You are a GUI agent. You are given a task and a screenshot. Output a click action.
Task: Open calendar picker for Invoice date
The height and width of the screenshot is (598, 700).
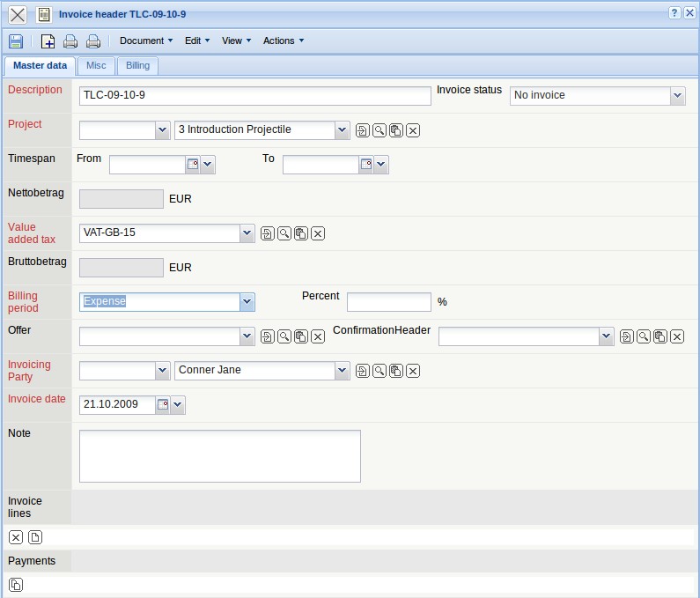click(162, 405)
